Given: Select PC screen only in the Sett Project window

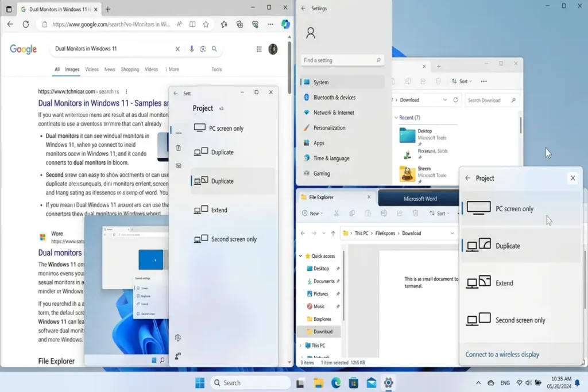Looking at the screenshot, I should coord(233,128).
